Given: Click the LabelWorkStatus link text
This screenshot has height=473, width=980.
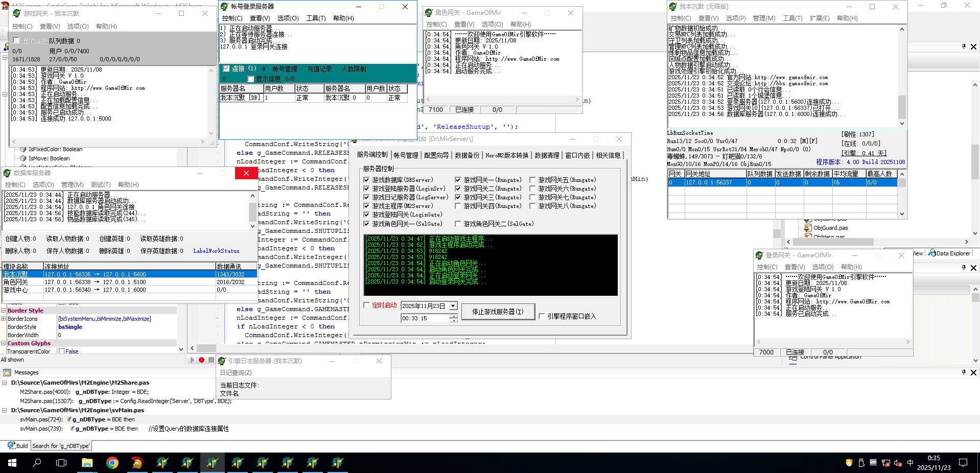Looking at the screenshot, I should coord(216,251).
